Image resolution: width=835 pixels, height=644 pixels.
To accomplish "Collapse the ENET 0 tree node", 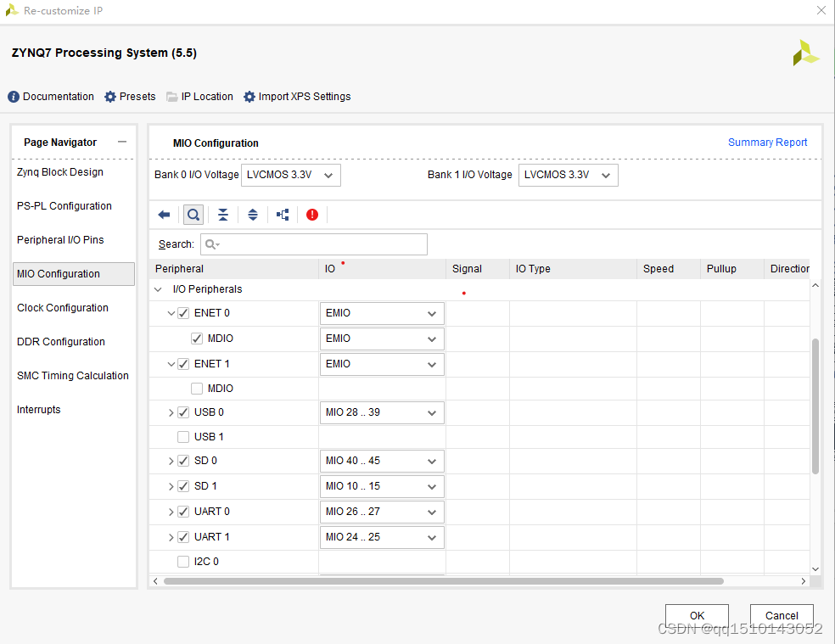I will pyautogui.click(x=171, y=313).
